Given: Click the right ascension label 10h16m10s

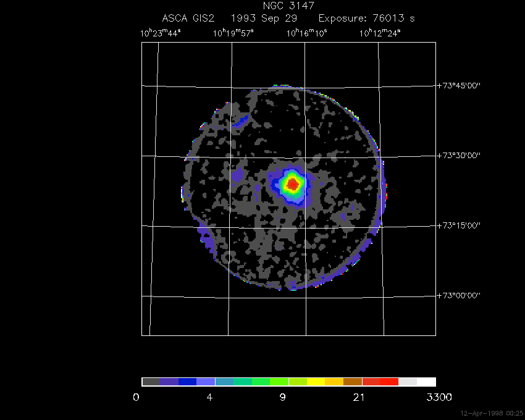Looking at the screenshot, I should (307, 33).
